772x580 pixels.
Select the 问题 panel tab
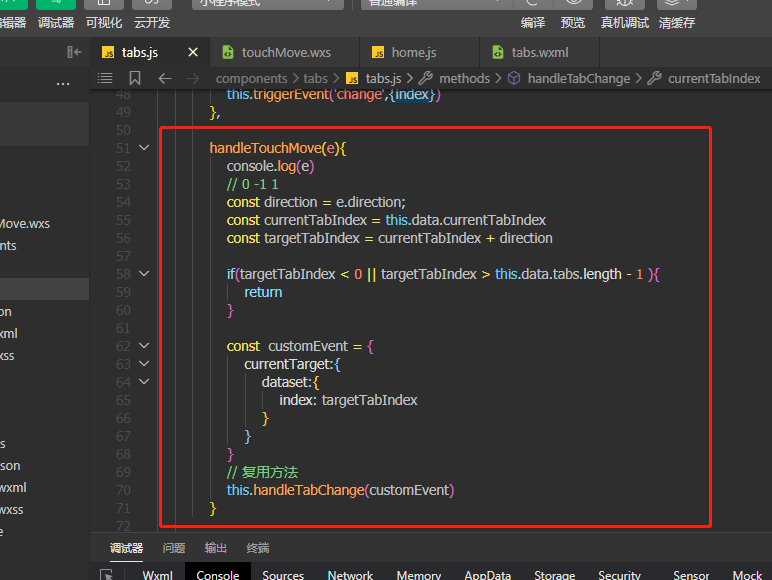(174, 548)
